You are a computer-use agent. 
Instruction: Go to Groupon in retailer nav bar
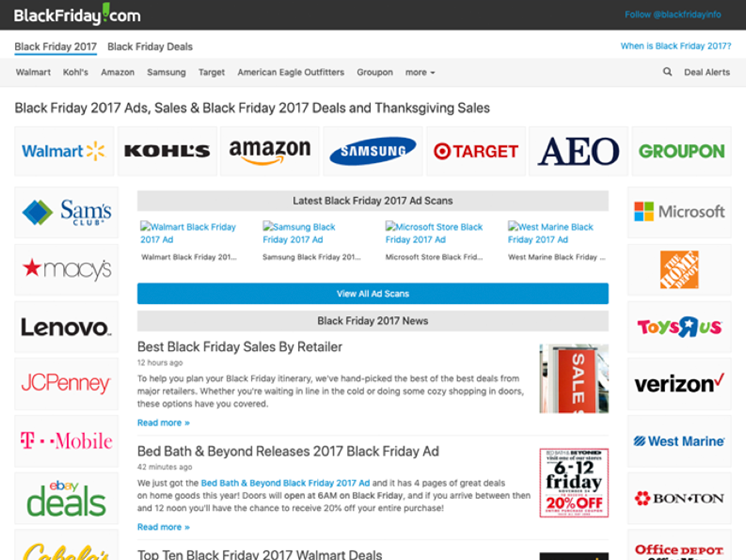pyautogui.click(x=375, y=72)
